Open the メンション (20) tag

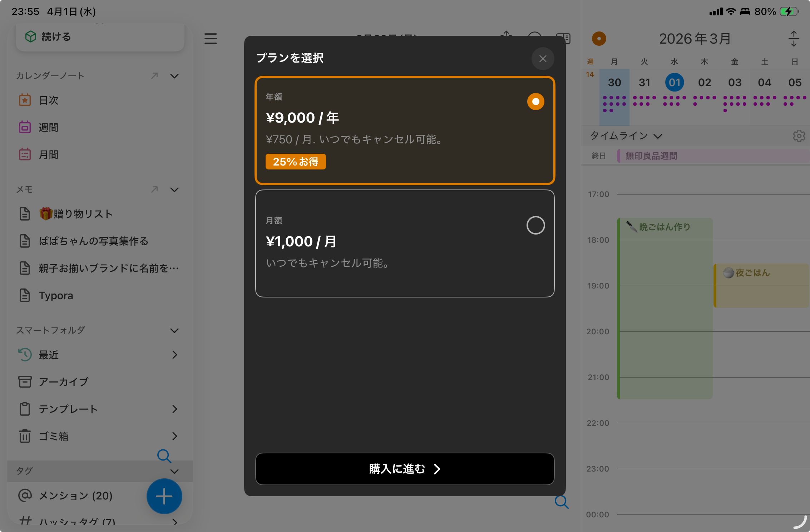coord(75,496)
